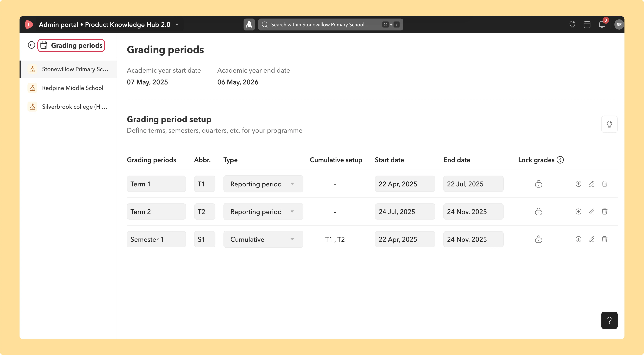The height and width of the screenshot is (355, 644).
Task: Click the End date column header
Action: coord(457,160)
